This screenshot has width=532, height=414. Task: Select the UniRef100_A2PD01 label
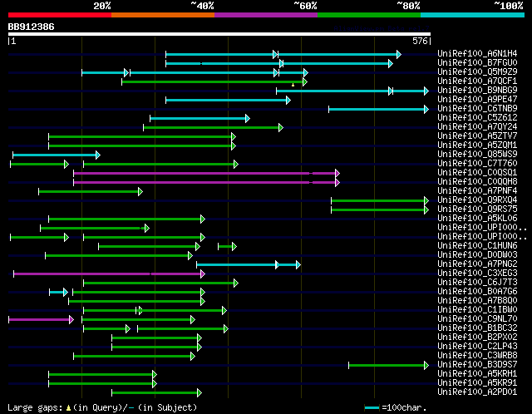(477, 392)
